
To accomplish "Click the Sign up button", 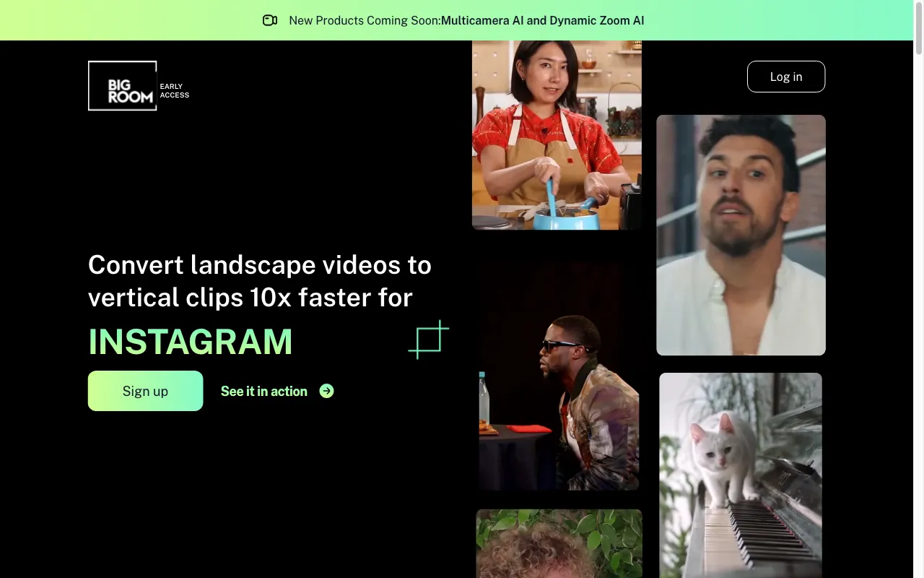I will pyautogui.click(x=145, y=391).
